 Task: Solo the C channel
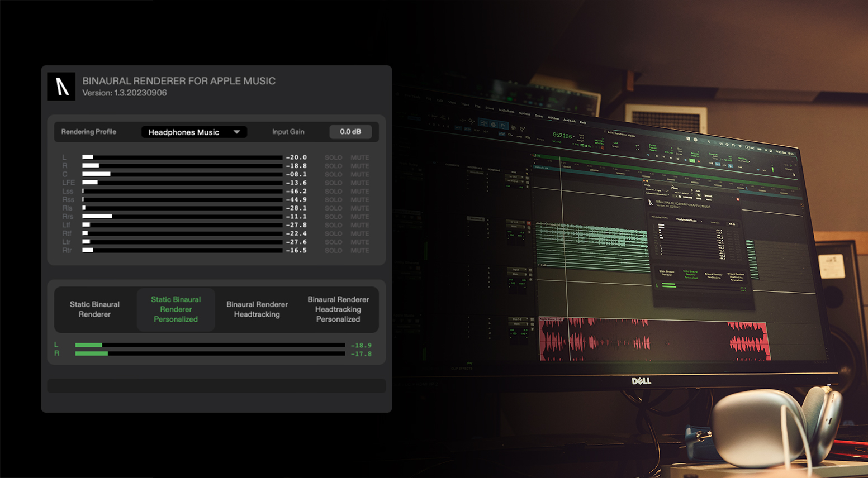coord(334,174)
